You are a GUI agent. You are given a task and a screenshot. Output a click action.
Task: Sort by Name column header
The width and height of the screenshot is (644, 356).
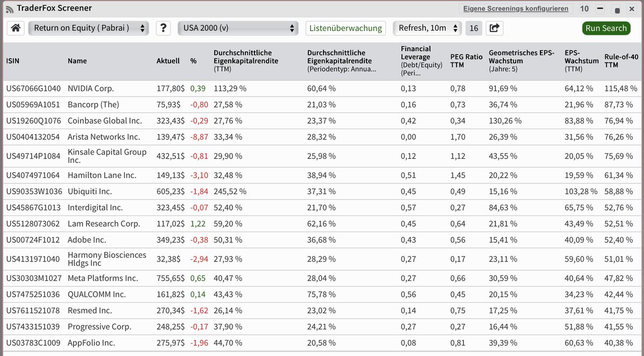pos(77,61)
